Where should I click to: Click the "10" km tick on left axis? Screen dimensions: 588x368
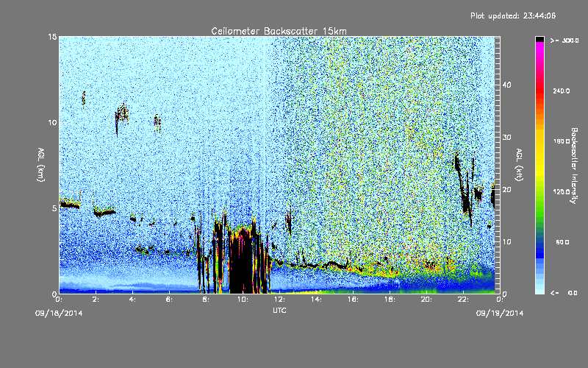pos(52,123)
